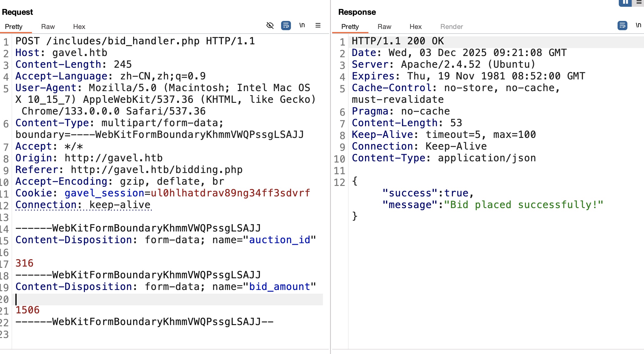This screenshot has width=644, height=354.
Task: Click the auction_id value 316
Action: pos(25,263)
